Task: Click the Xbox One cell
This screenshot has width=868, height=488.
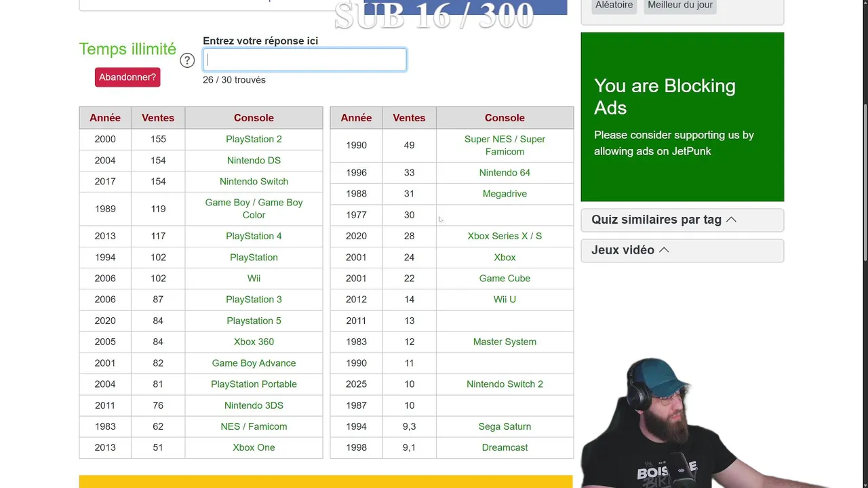Action: coord(254,447)
